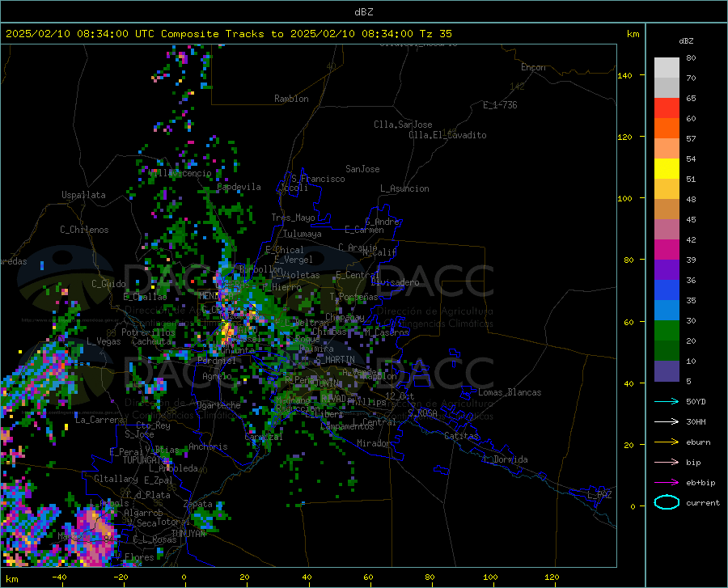The image size is (728, 588).
Task: Click the 'TUNUYAN' map label
Action: click(x=188, y=534)
